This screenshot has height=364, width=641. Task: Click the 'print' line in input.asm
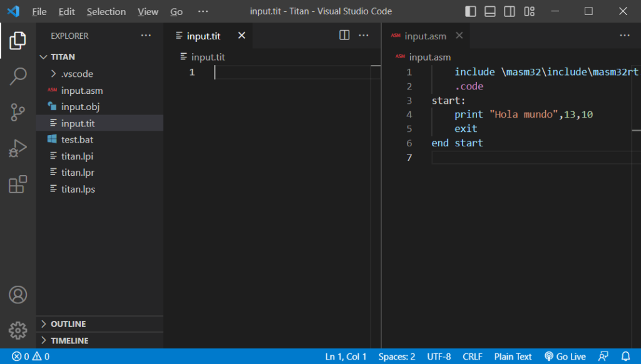(524, 114)
